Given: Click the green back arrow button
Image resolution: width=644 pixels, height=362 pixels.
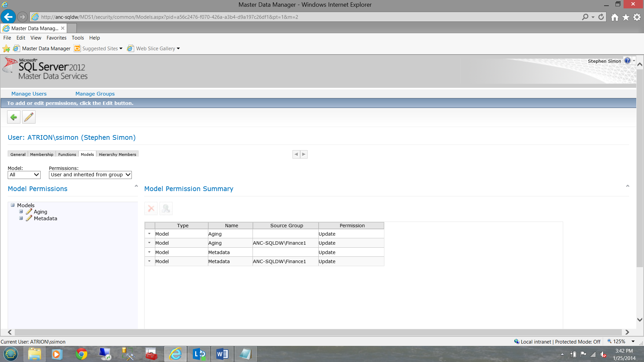Looking at the screenshot, I should (x=14, y=117).
